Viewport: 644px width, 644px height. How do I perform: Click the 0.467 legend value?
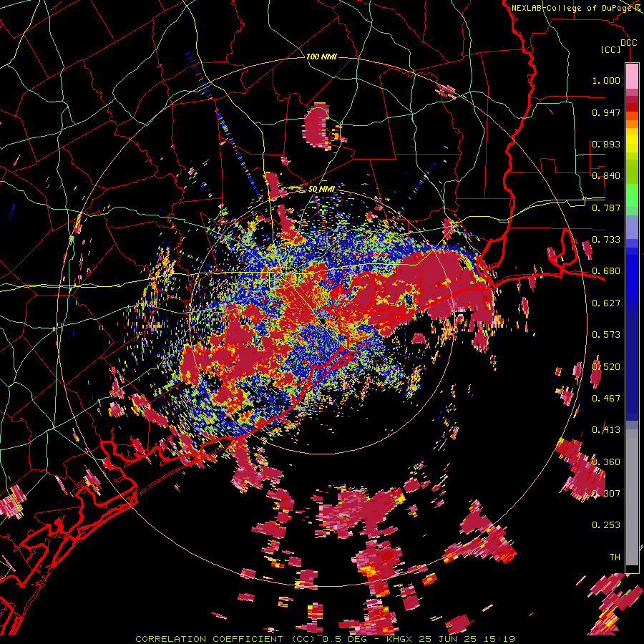(606, 399)
